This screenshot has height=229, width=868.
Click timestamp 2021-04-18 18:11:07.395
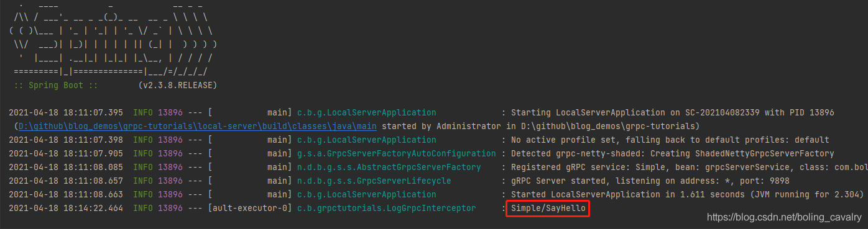click(66, 112)
